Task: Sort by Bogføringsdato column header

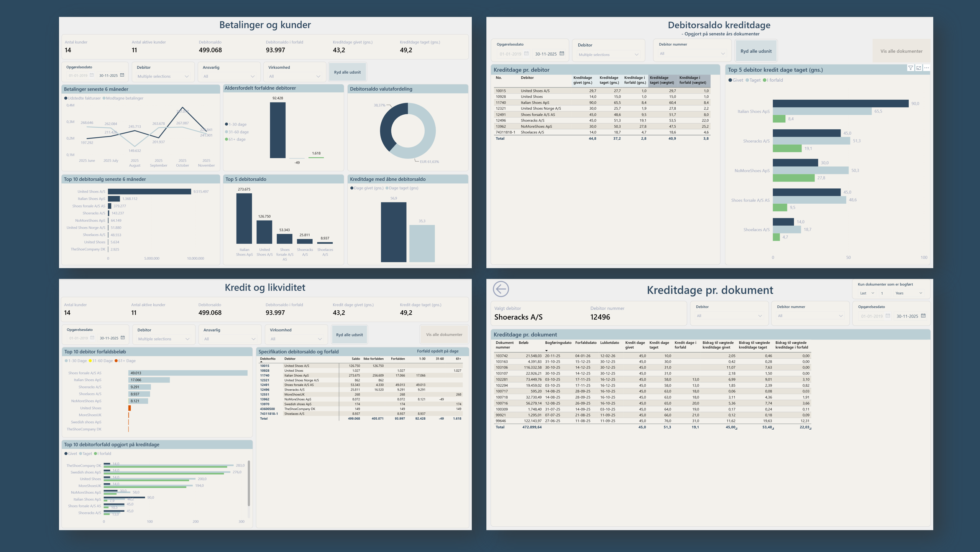Action: click(x=558, y=343)
